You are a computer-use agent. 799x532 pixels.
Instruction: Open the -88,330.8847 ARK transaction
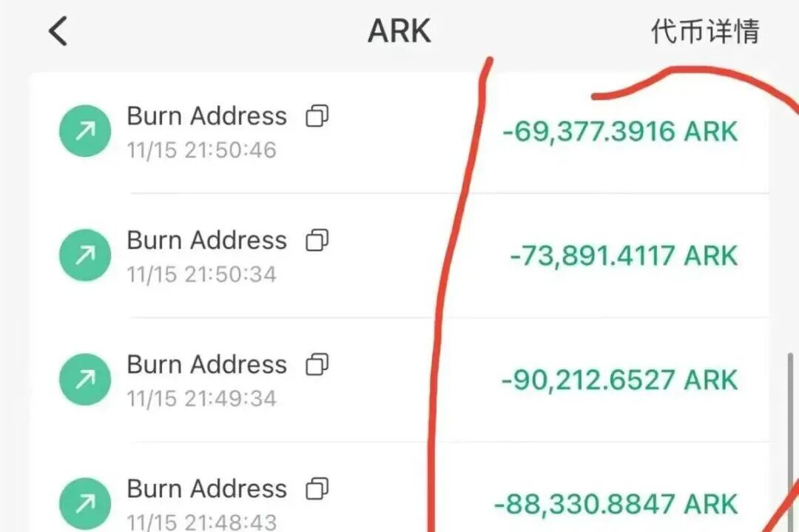tap(399, 488)
